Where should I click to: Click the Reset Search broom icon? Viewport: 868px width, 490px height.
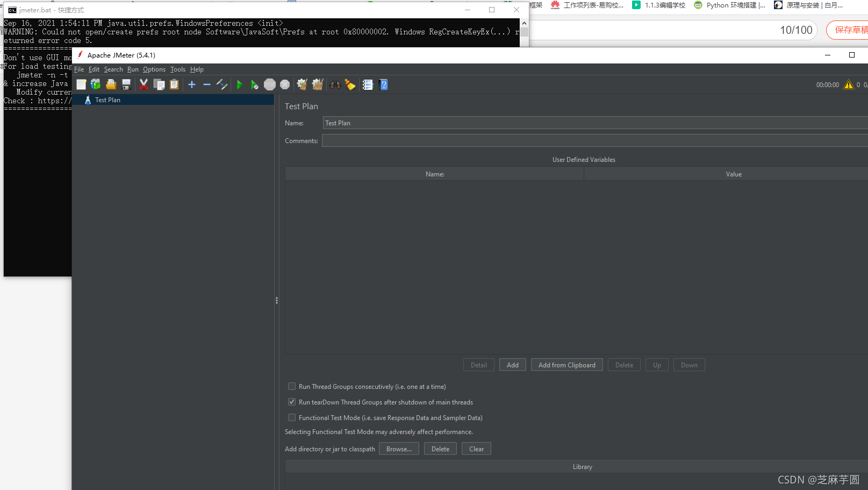[350, 84]
